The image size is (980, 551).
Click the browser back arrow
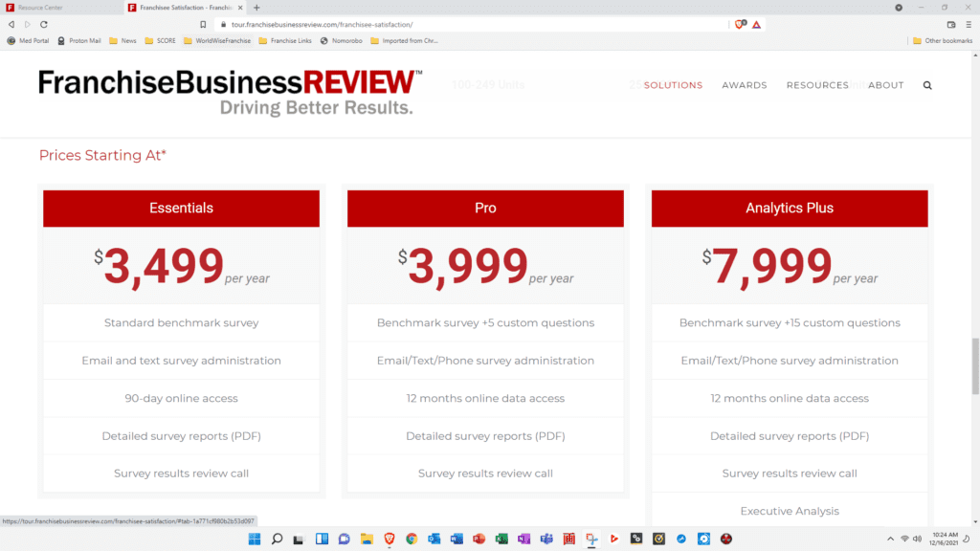(x=11, y=24)
